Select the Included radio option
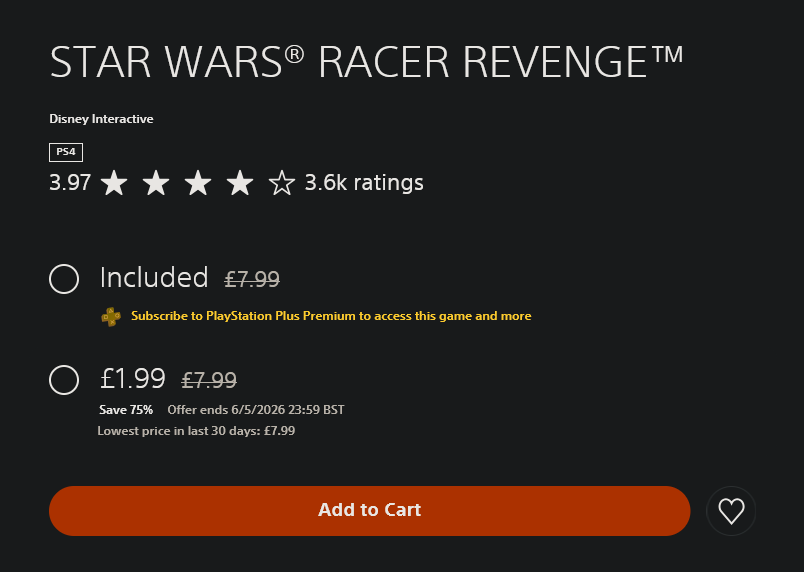 click(64, 279)
